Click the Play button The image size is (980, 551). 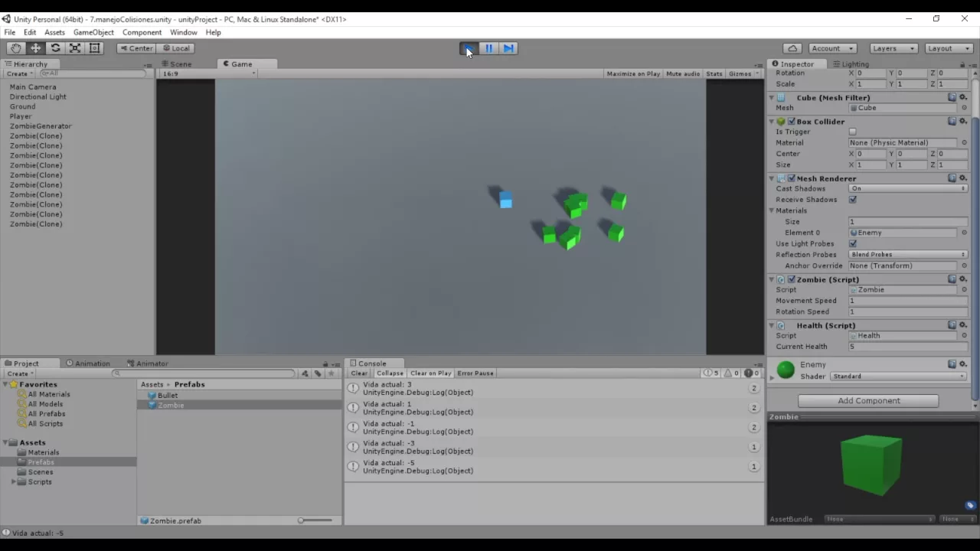pyautogui.click(x=469, y=48)
